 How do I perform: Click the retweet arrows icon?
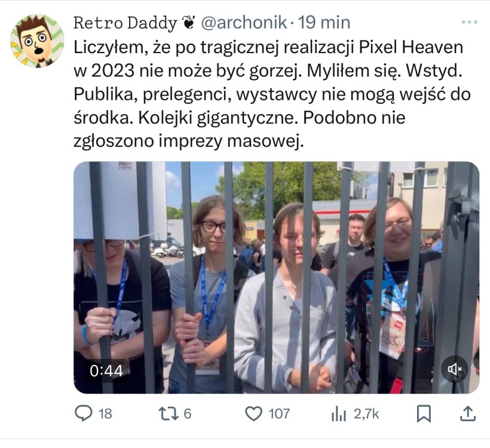[x=169, y=413]
